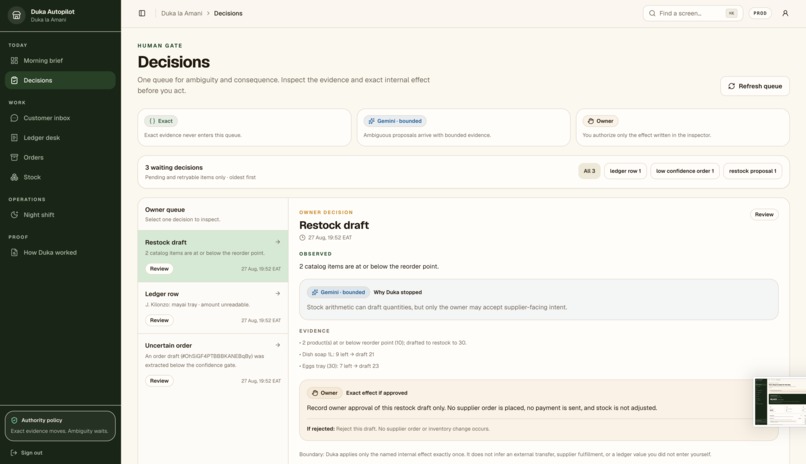806x464 pixels.
Task: Click the hand icon in Exact effect panel
Action: (315, 393)
